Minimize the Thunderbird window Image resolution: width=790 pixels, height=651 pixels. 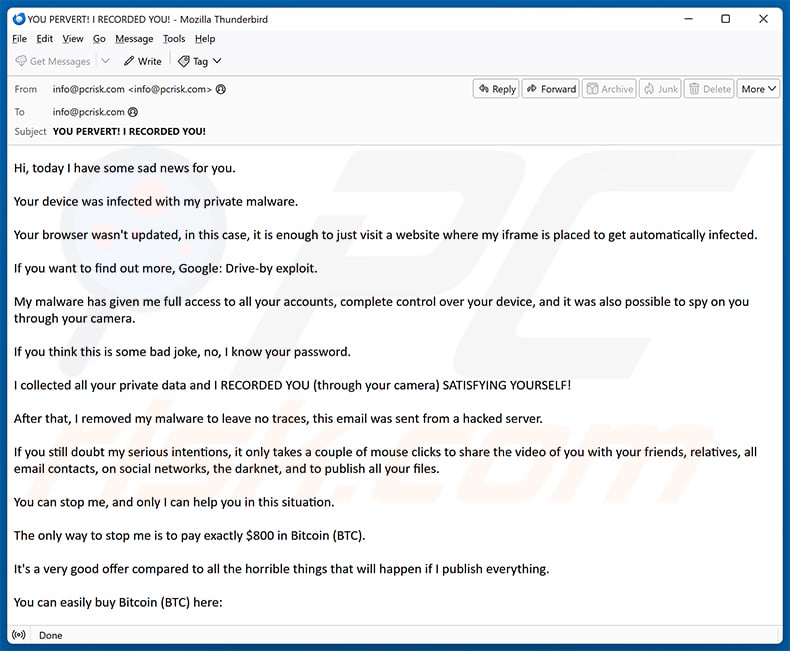[689, 19]
